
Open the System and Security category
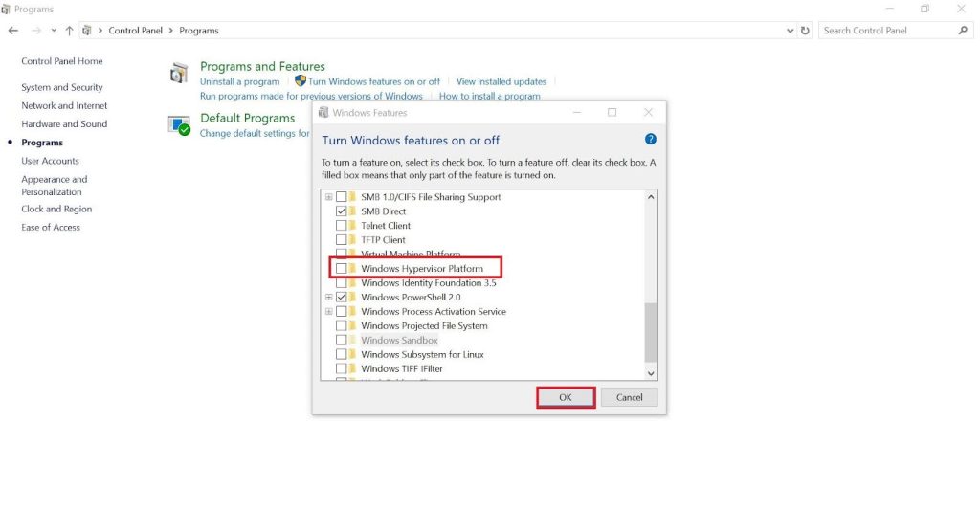[62, 87]
